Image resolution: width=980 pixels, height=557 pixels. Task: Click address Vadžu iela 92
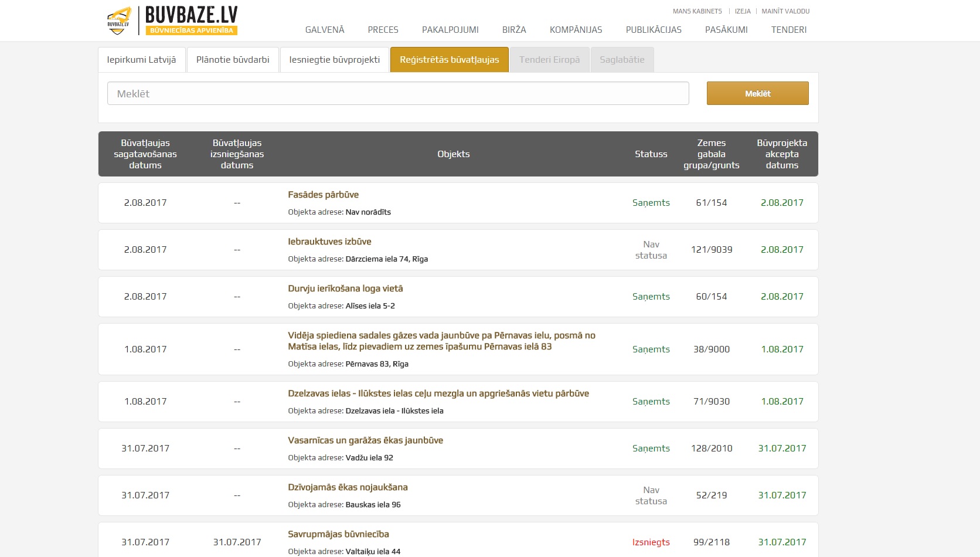click(x=369, y=458)
